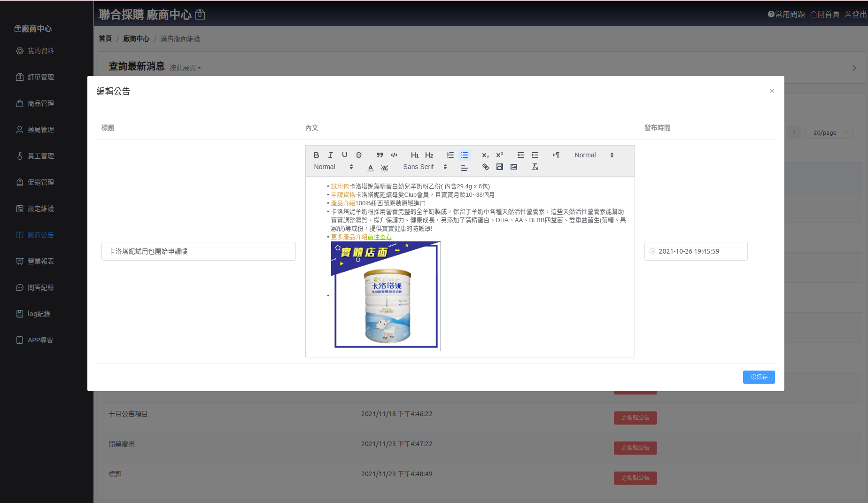Apply strikethrough formatting
This screenshot has height=503, width=868.
tap(359, 155)
